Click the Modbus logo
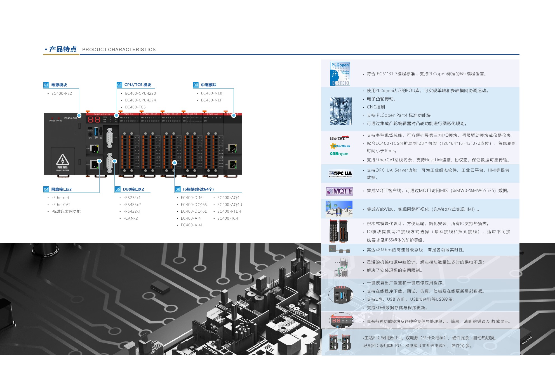Viewport: 555px width, 392px height. tap(340, 146)
